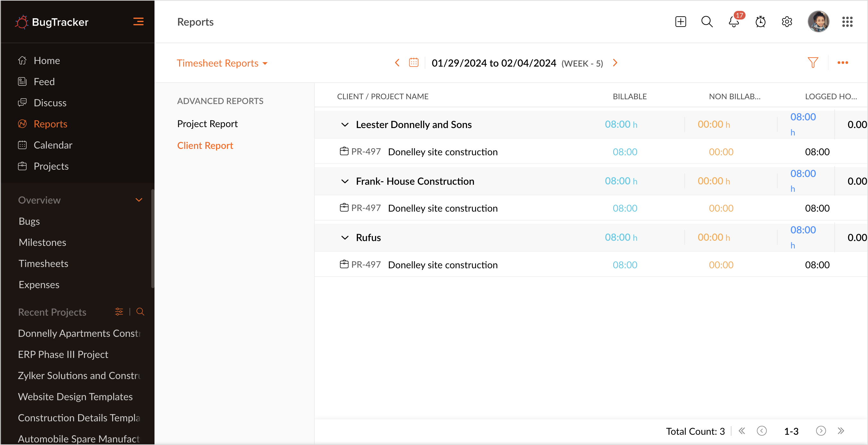The width and height of the screenshot is (868, 445).
Task: Open the settings gear icon
Action: (787, 22)
